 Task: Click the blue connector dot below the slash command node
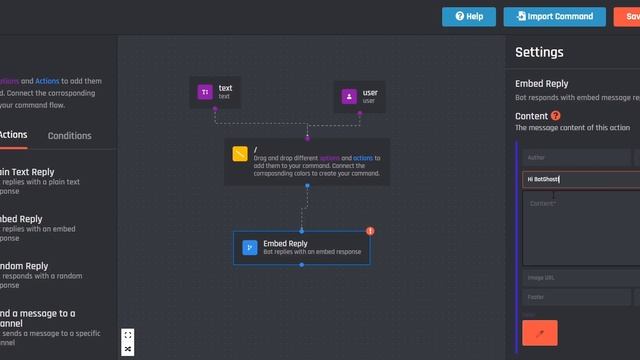(307, 186)
